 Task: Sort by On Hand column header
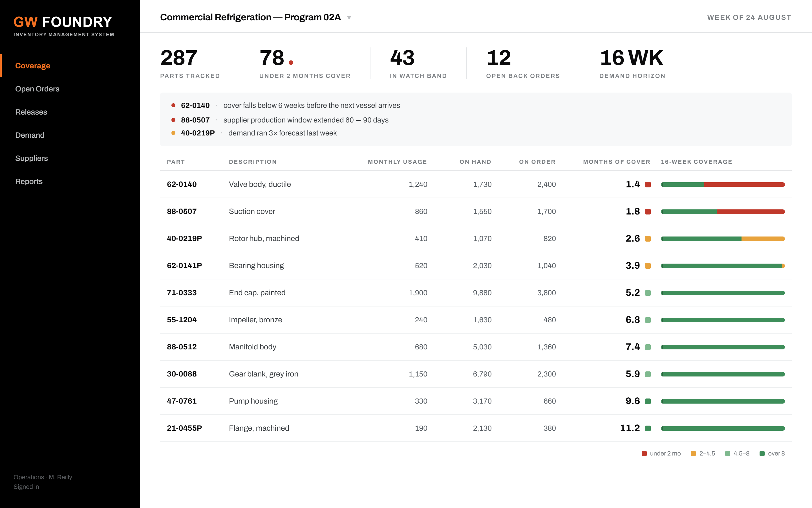tap(475, 162)
